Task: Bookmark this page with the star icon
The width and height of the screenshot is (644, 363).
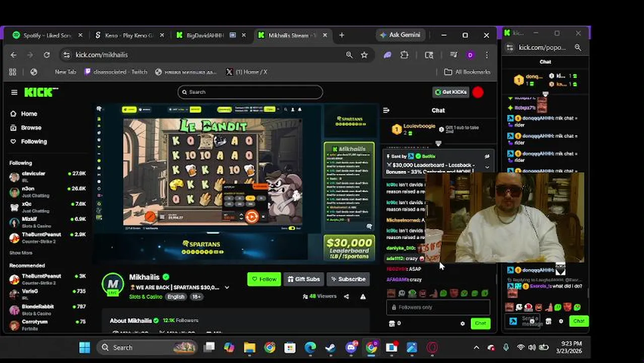Action: [364, 55]
